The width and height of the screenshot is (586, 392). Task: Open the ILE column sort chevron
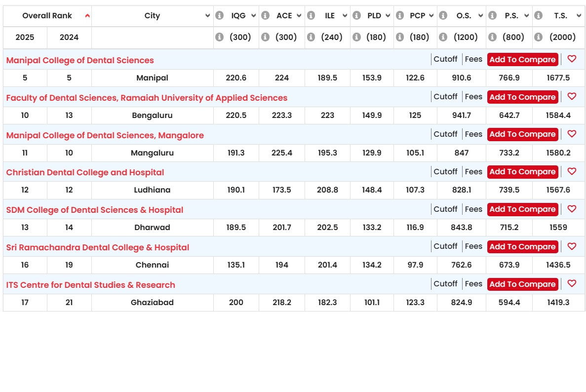click(x=345, y=16)
